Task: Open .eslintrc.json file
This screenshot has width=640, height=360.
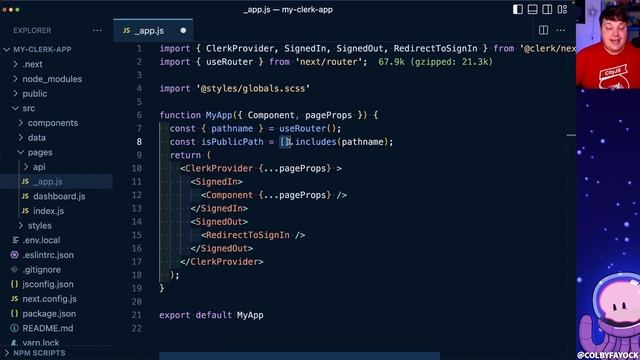Action: tap(48, 255)
